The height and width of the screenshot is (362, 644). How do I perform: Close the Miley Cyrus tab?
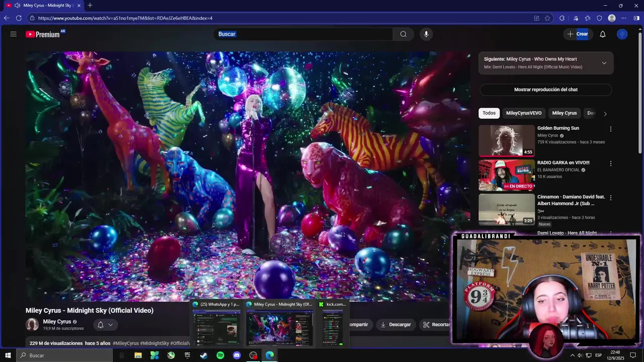click(78, 6)
